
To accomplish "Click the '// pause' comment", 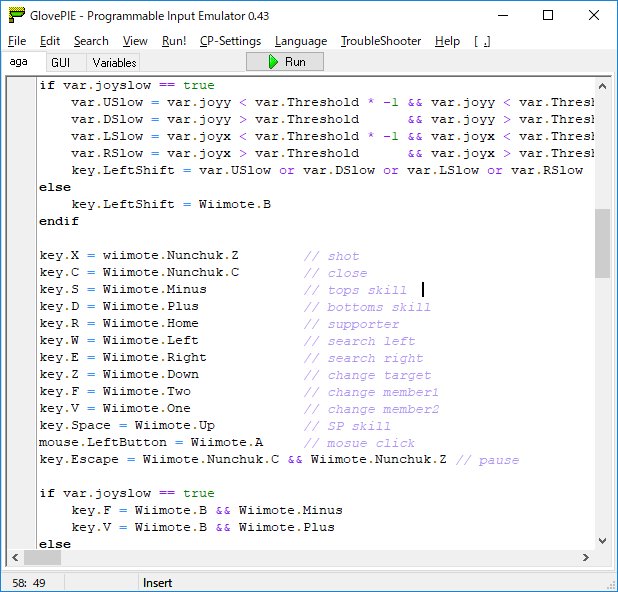I will coord(487,460).
